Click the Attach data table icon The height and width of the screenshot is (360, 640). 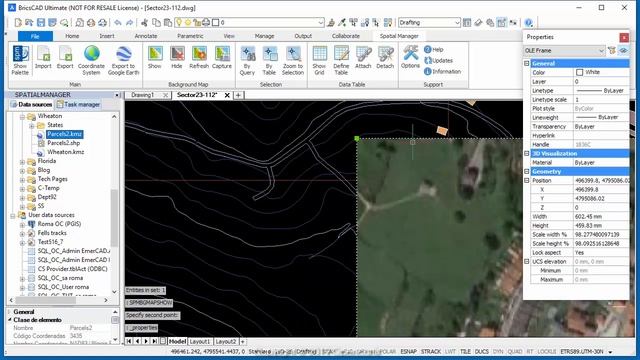363,57
